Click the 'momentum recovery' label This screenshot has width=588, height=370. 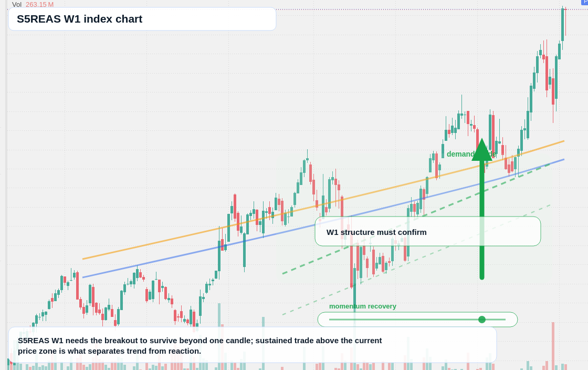363,306
